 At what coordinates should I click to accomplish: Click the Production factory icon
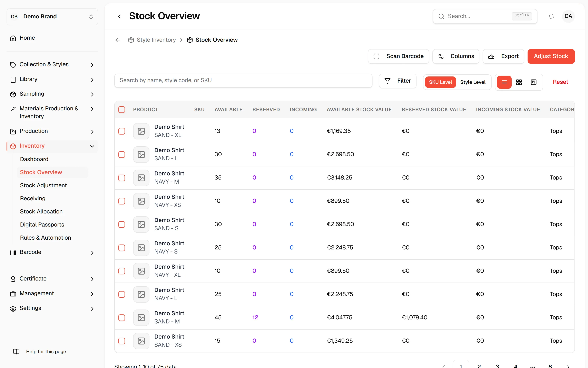pos(13,131)
